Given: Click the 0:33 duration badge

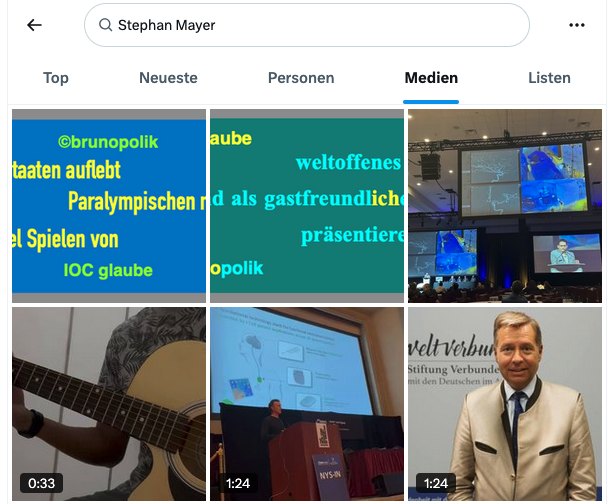Looking at the screenshot, I should (x=41, y=483).
